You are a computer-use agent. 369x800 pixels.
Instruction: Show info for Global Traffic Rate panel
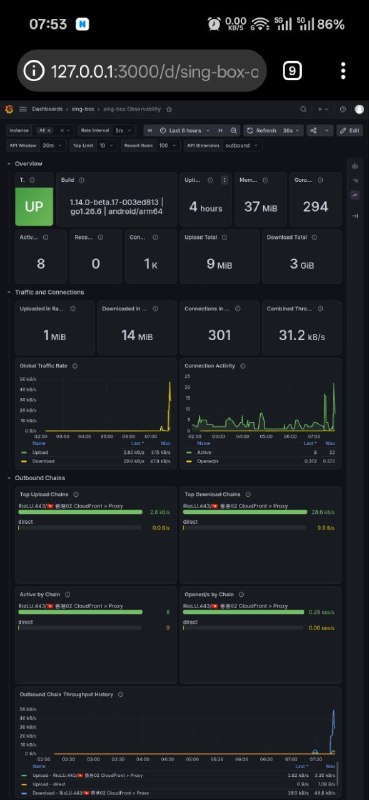point(75,366)
